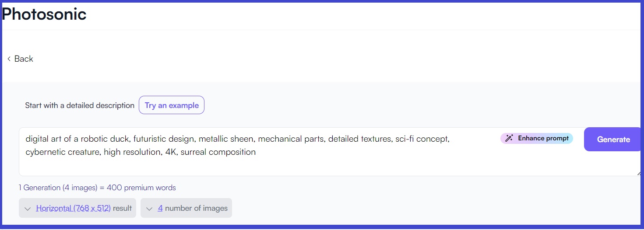644x230 pixels.
Task: Expand the chevron beside number of images
Action: [149, 209]
